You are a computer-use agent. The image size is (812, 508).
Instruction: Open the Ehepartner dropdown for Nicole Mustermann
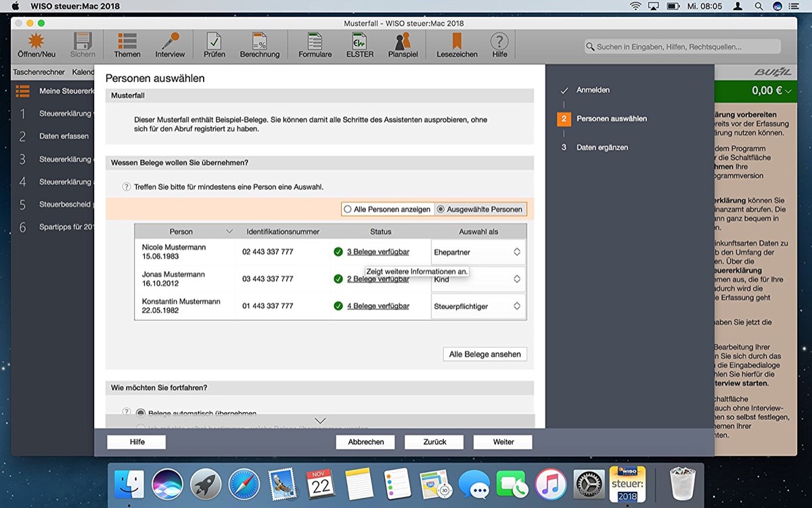[478, 252]
